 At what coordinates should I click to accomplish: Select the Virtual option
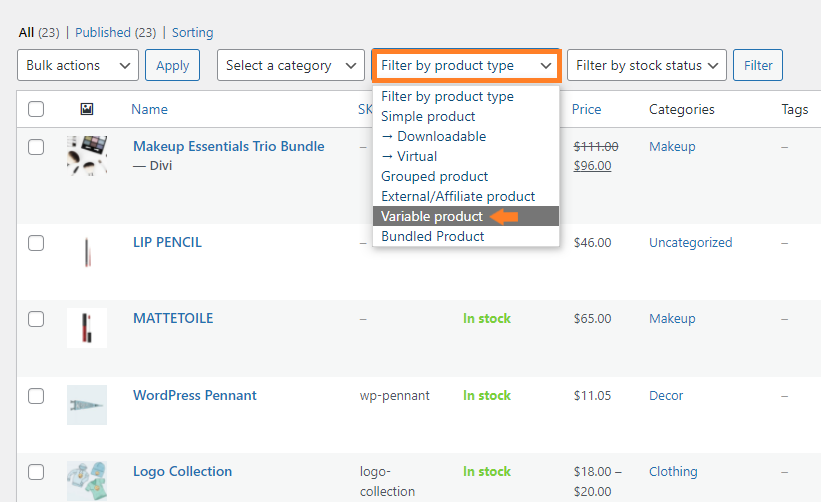(x=466, y=156)
